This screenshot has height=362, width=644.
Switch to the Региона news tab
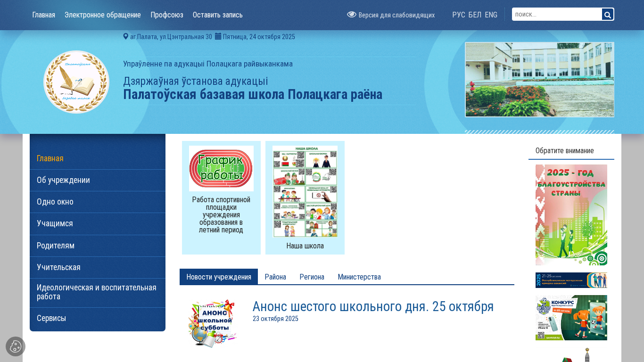[312, 277]
